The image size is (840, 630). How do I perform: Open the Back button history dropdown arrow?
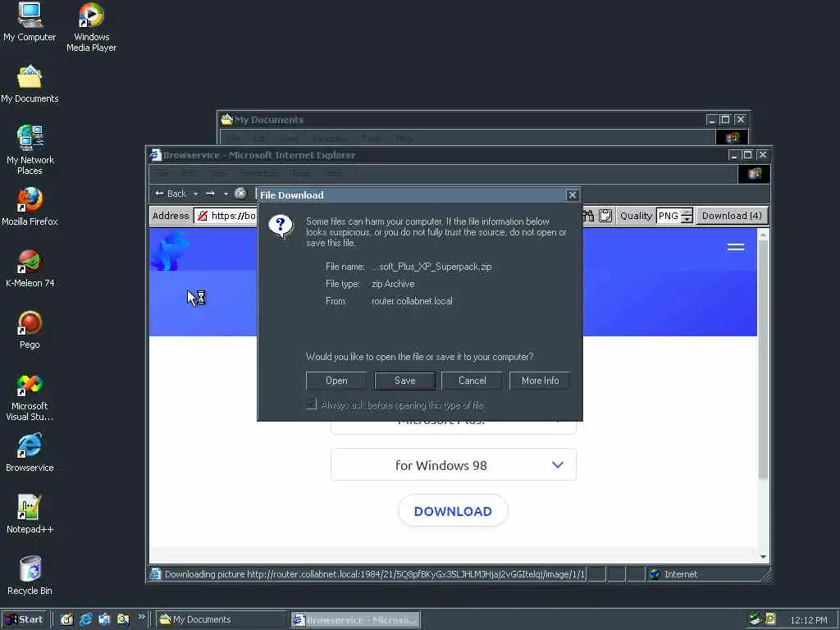[x=195, y=194]
